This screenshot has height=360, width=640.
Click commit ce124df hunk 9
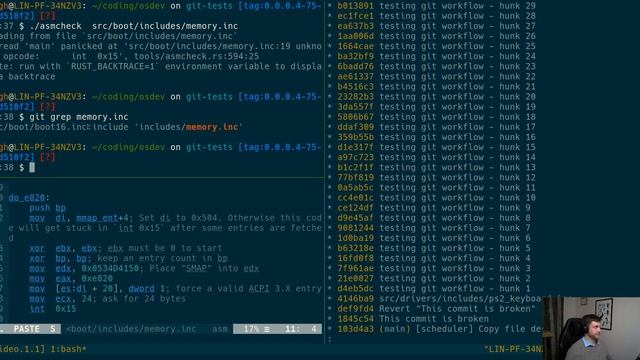(x=434, y=208)
